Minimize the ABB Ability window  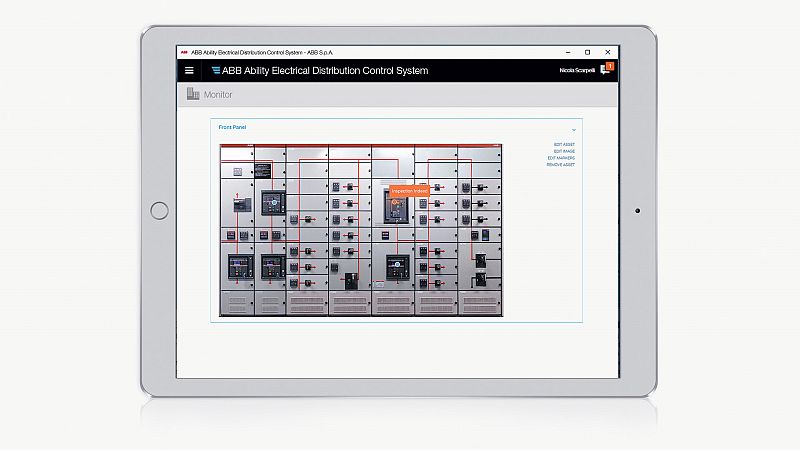[568, 53]
